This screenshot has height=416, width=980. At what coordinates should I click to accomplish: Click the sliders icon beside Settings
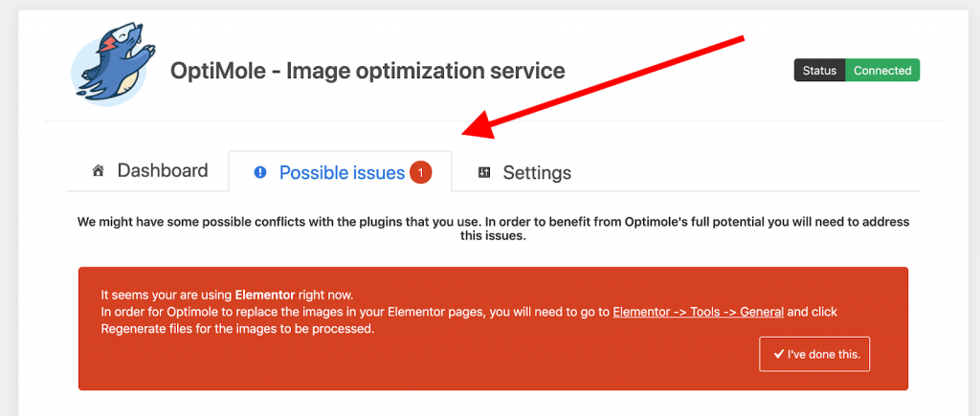(484, 173)
